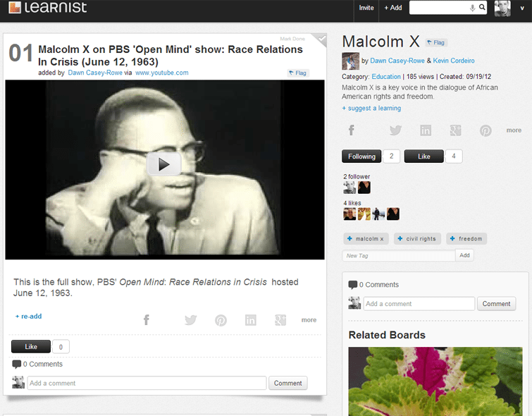Viewport: 532px width, 416px height.
Task: Share the video on Twitter
Action: (x=190, y=320)
